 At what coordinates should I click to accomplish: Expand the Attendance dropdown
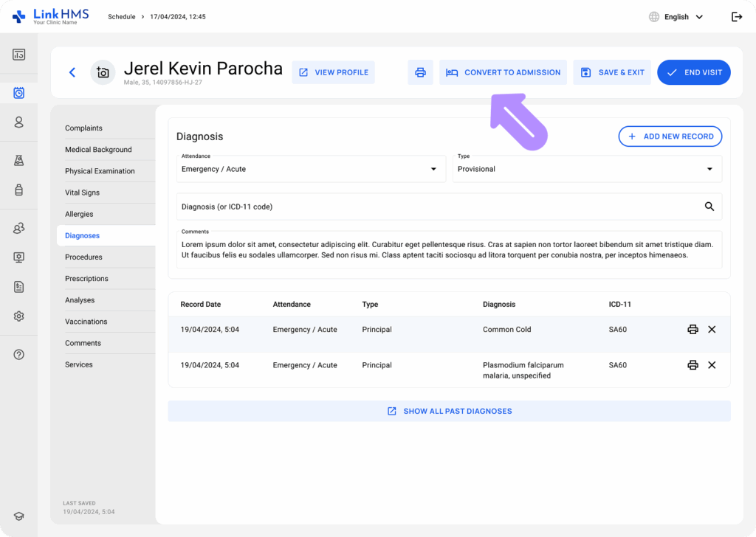click(433, 169)
